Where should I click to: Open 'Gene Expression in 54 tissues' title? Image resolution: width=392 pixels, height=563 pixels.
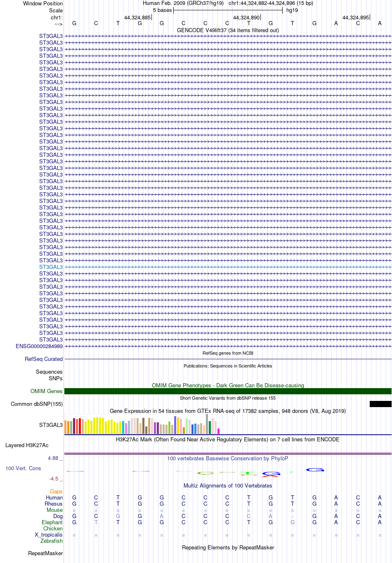click(x=228, y=411)
